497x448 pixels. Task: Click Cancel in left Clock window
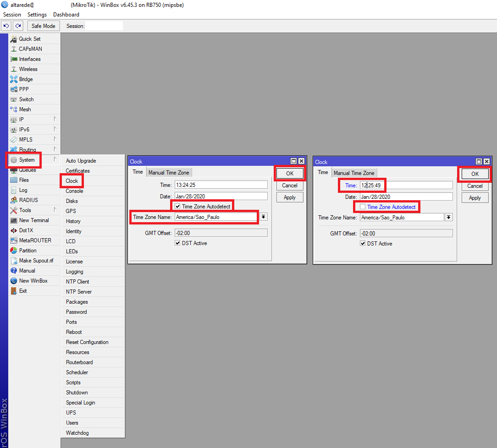pos(290,186)
